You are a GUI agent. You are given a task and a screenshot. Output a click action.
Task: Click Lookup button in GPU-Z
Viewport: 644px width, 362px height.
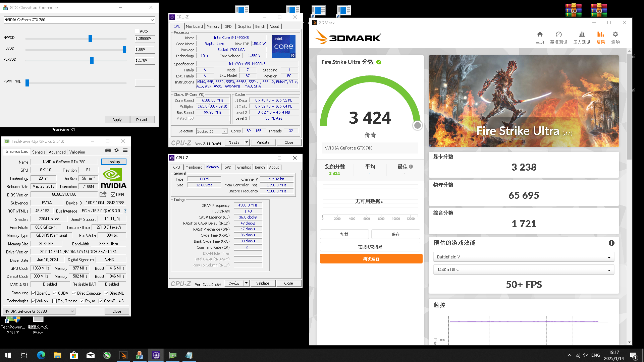pos(114,162)
